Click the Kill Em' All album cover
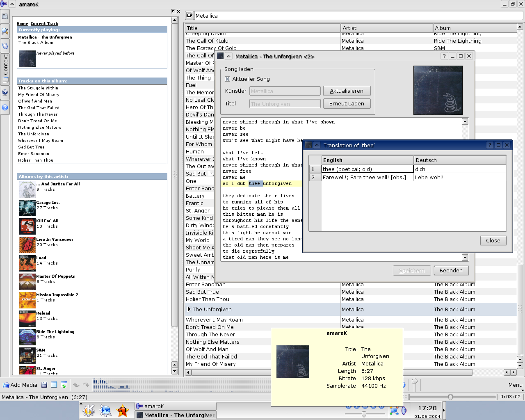525x420 pixels. [27, 226]
